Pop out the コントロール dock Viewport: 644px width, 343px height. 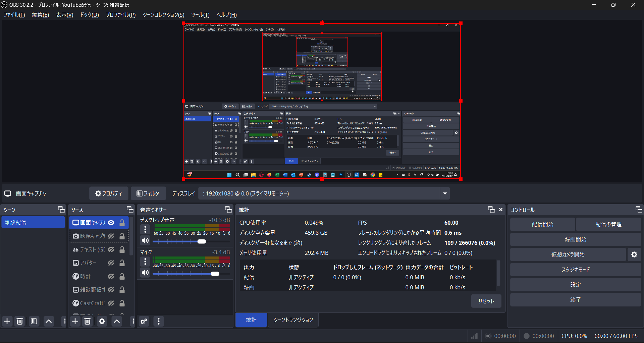[x=639, y=210]
